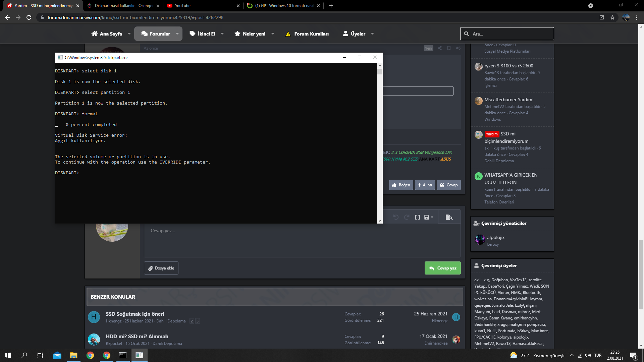Switch to GPT Windows 10 formatı tab
Screen dimensions: 644x362
pos(283,6)
